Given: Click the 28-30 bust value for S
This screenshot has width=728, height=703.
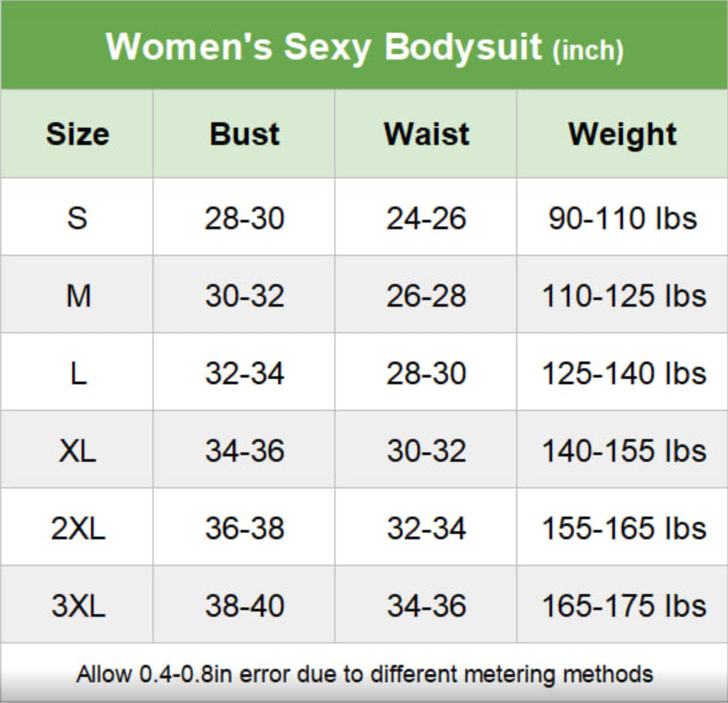Looking at the screenshot, I should coord(245,218).
